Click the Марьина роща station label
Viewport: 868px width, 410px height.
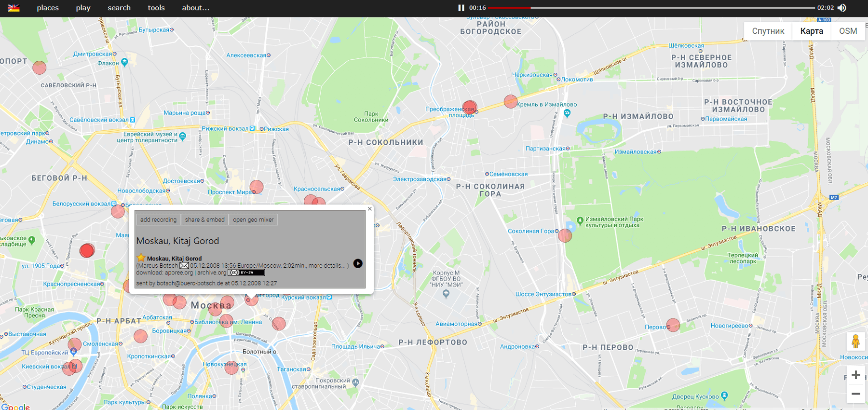(x=185, y=113)
